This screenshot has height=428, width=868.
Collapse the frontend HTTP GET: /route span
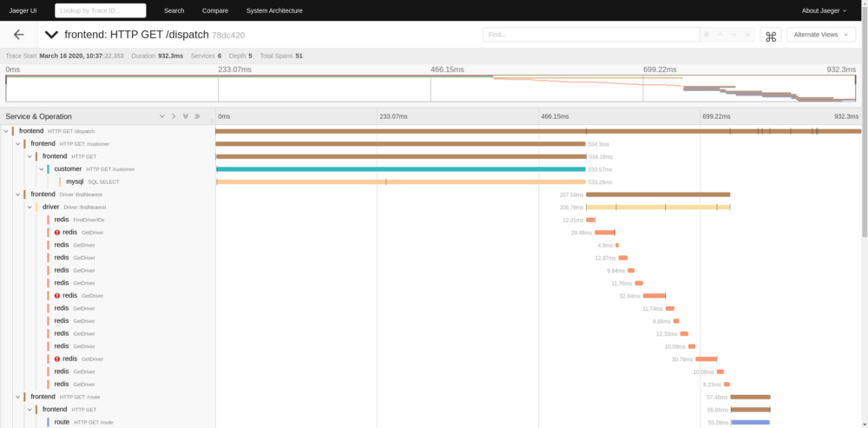coord(17,397)
